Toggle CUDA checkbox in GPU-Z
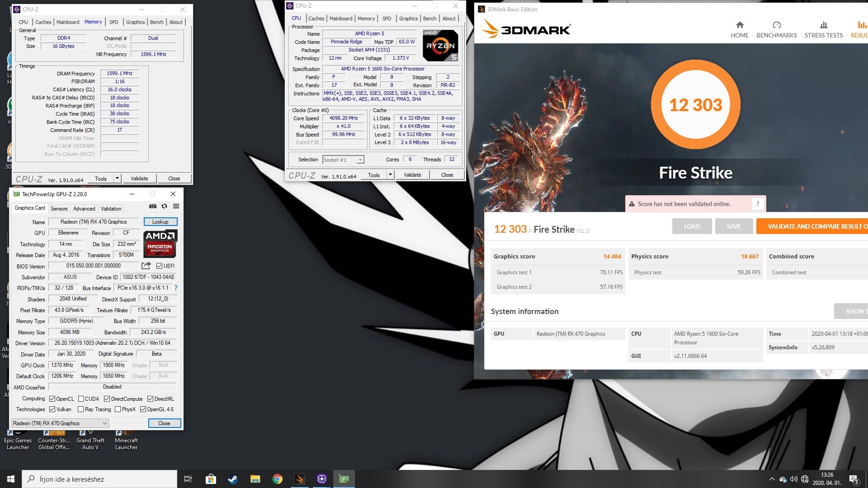868x488 pixels. (x=81, y=399)
